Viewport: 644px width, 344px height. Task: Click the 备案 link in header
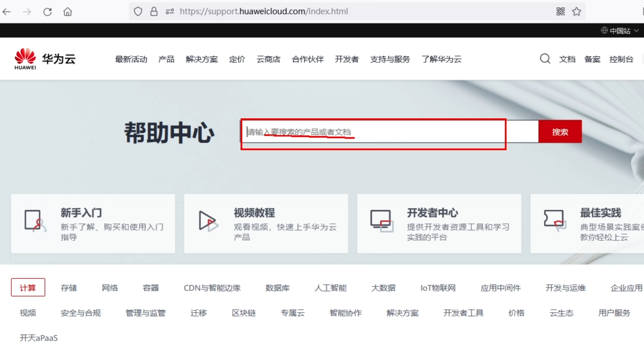click(592, 59)
